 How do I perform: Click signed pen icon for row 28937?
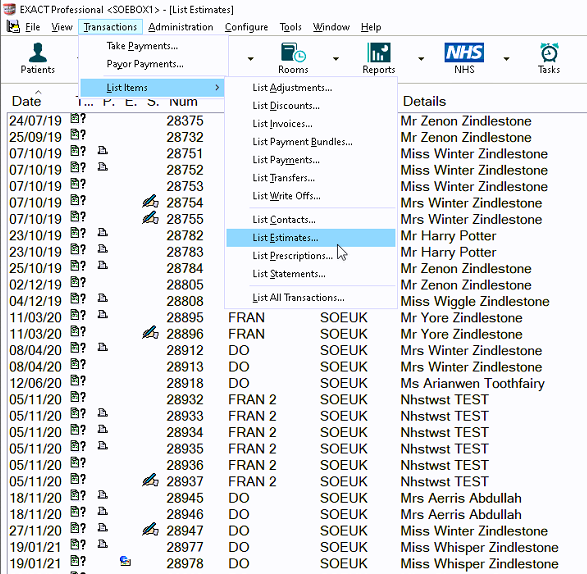pyautogui.click(x=150, y=480)
